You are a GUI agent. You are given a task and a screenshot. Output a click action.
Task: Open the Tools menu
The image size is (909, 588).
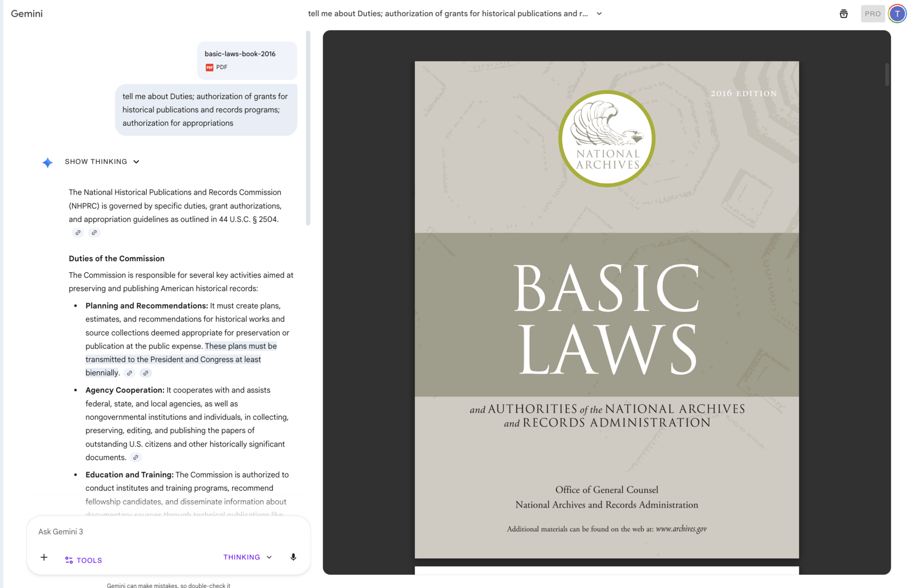click(83, 560)
